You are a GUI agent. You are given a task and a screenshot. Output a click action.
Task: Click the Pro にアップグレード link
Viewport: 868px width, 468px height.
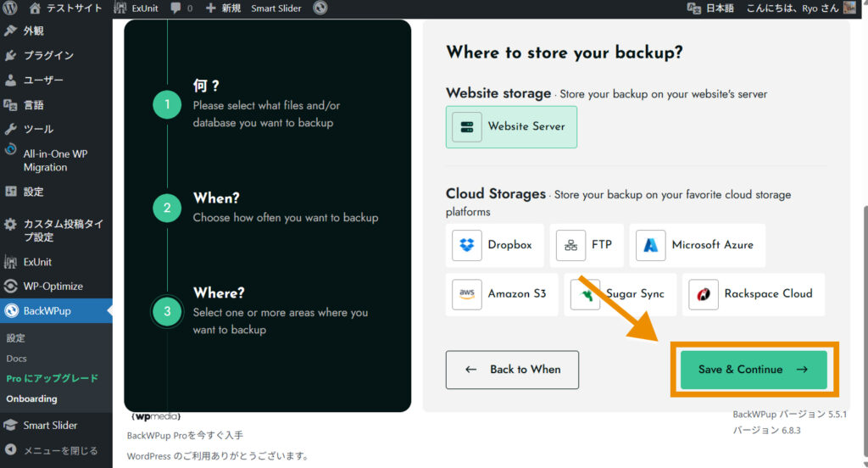coord(52,378)
